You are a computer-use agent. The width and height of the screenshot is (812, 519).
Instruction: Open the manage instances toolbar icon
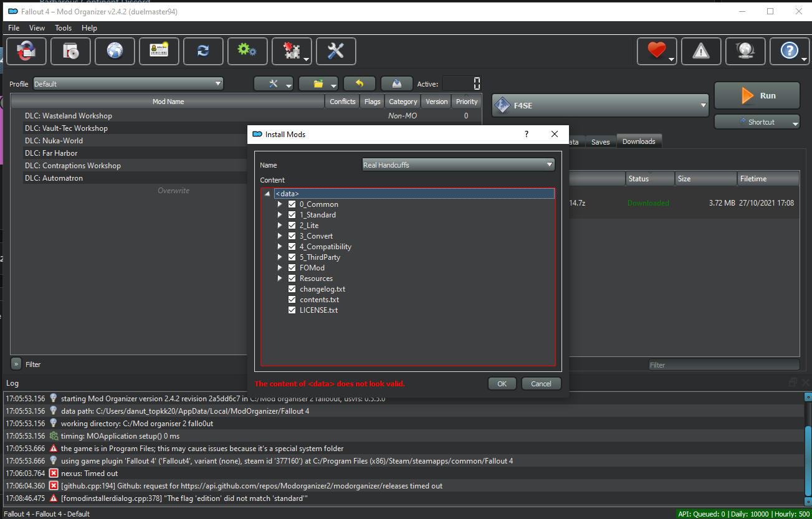(x=26, y=51)
